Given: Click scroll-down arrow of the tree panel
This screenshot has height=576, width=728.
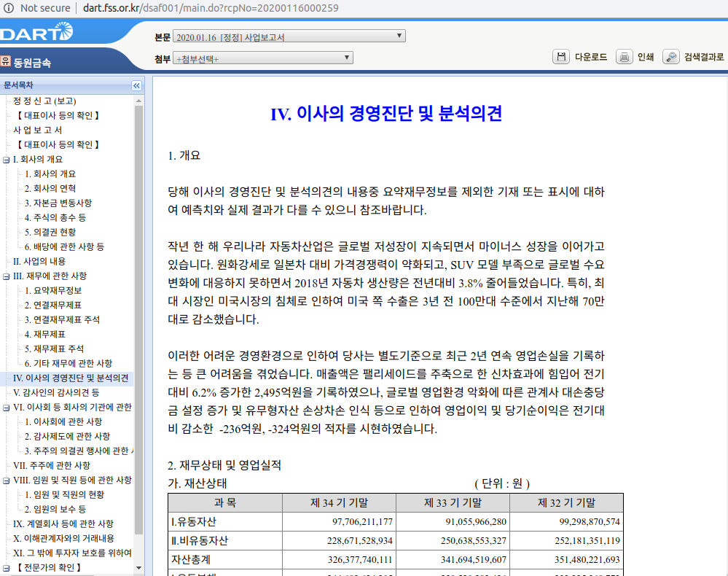Looking at the screenshot, I should [138, 568].
